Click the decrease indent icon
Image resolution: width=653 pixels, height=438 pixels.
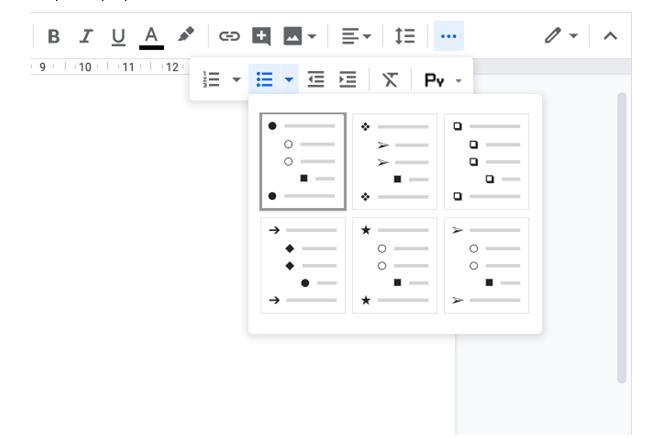coord(316,79)
